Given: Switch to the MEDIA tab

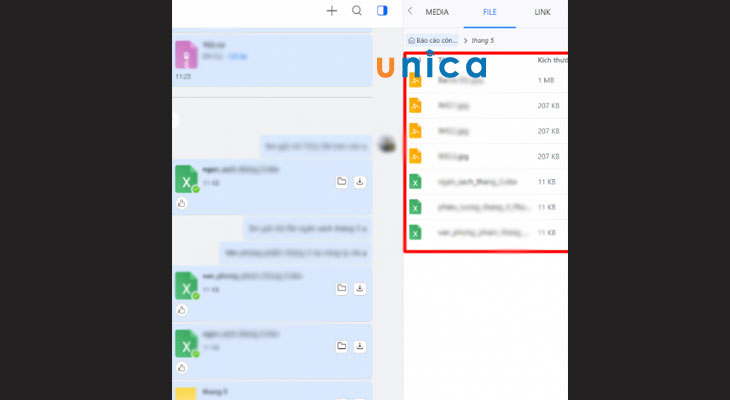Looking at the screenshot, I should (437, 12).
